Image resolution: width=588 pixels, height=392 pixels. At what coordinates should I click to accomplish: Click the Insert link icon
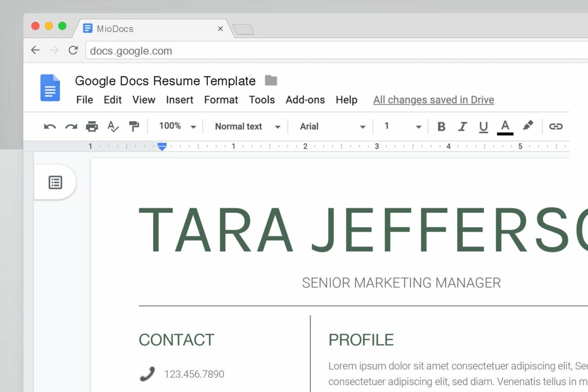click(x=555, y=126)
